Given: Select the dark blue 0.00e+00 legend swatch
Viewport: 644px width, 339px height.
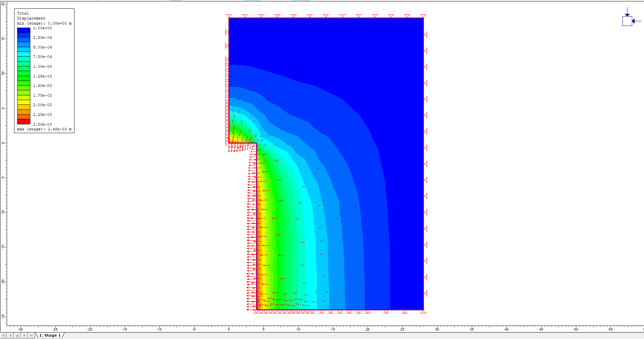Looking at the screenshot, I should click(23, 30).
